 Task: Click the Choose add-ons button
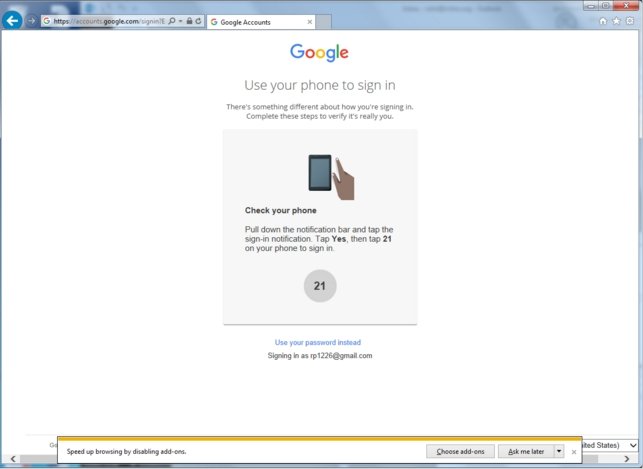click(x=460, y=451)
